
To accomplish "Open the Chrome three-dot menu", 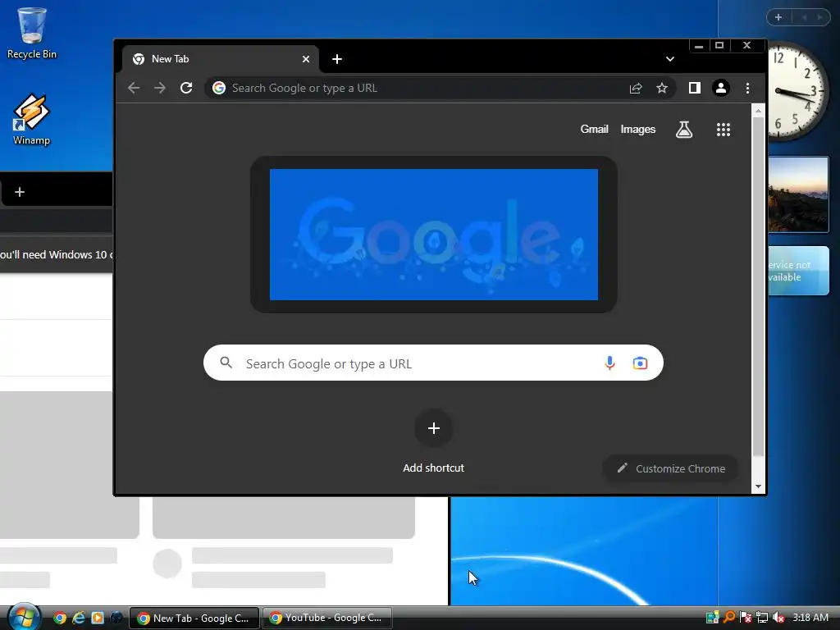I will 748,88.
